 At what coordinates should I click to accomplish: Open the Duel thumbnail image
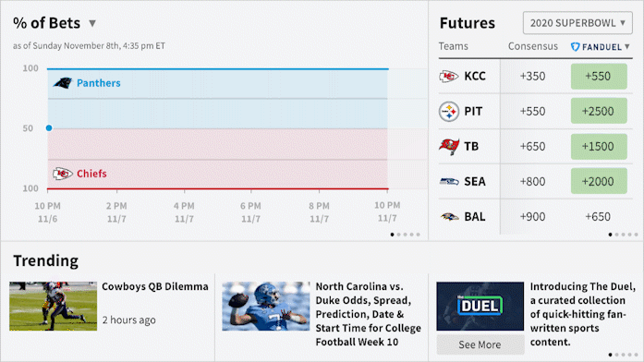click(x=480, y=307)
